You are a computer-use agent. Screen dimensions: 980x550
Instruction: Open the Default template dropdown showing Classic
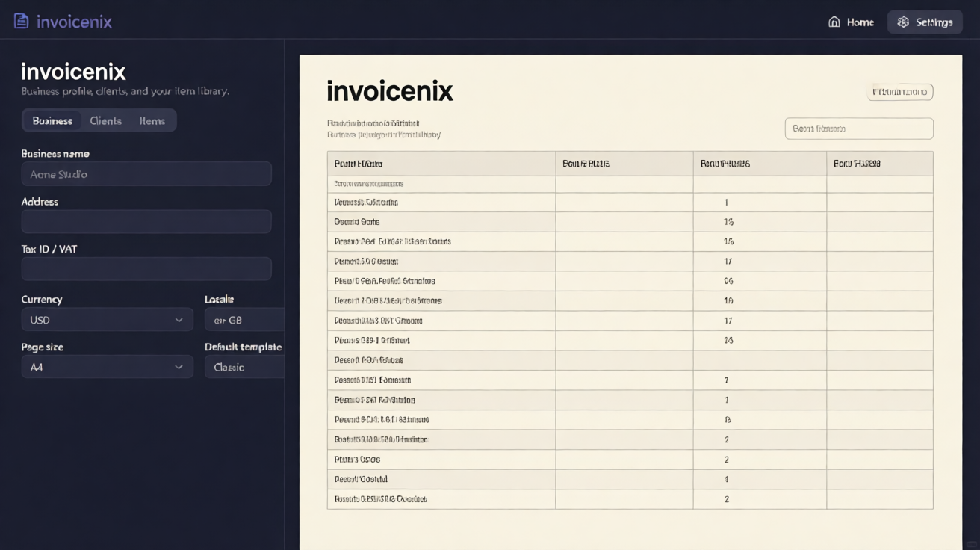pyautogui.click(x=244, y=367)
